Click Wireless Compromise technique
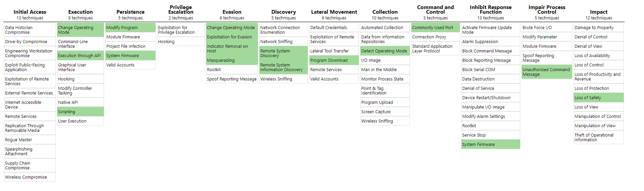The width and height of the screenshot is (644, 191). click(x=30, y=177)
